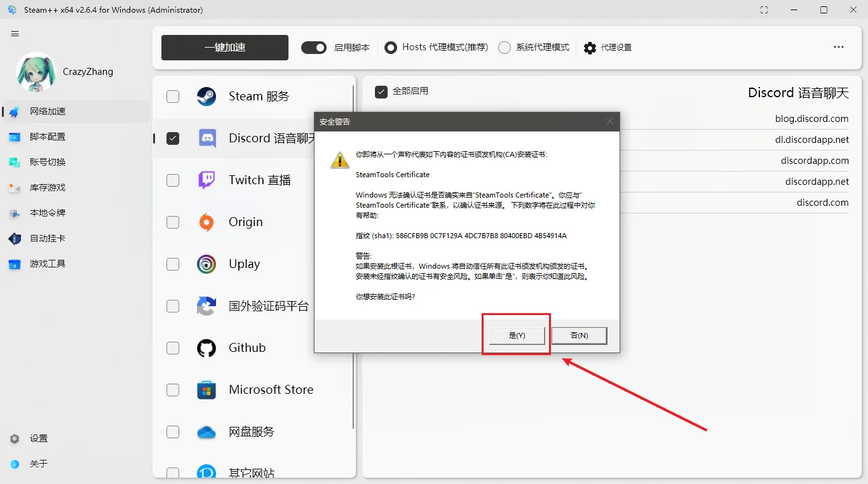The width and height of the screenshot is (868, 484).
Task: Click the 游戏工具 toolbox icon
Action: (15, 264)
